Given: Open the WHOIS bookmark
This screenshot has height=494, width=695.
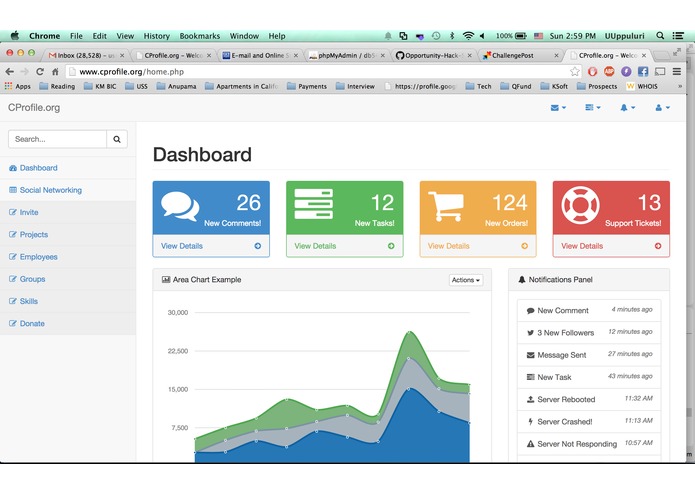Looking at the screenshot, I should (642, 86).
